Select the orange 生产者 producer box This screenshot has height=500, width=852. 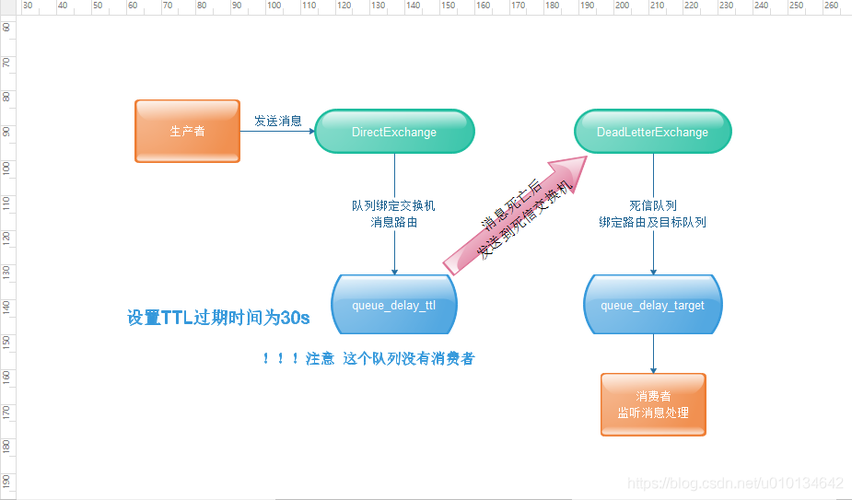point(187,131)
